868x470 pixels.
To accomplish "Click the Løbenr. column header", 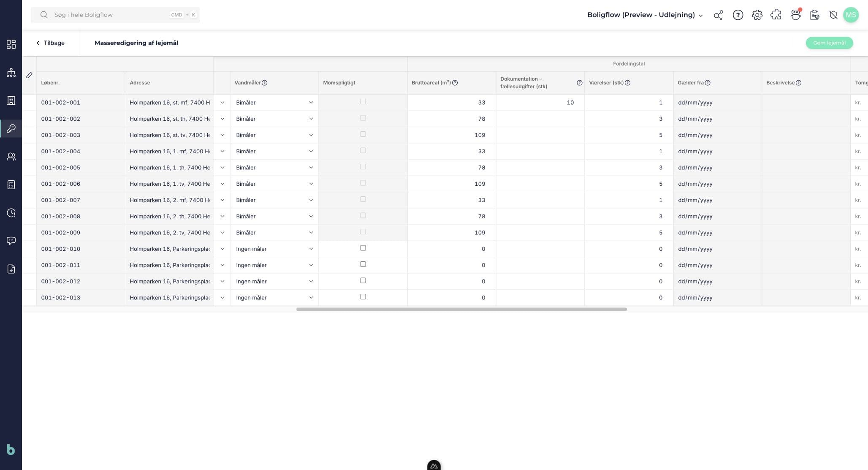I will point(81,83).
